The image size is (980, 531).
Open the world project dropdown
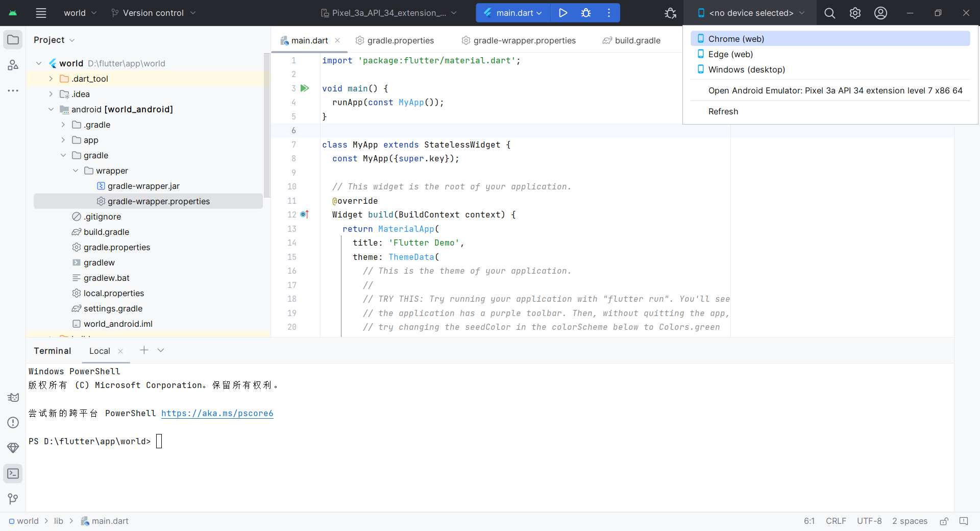(80, 13)
